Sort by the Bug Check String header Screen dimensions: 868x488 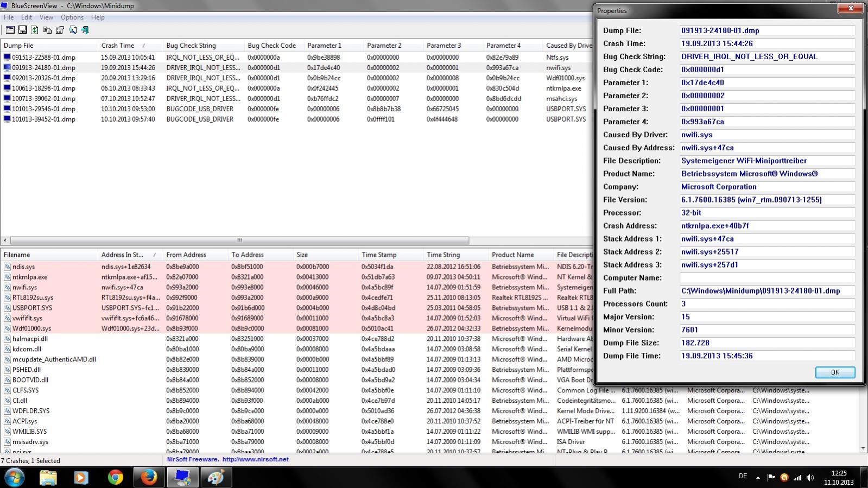[x=204, y=46]
